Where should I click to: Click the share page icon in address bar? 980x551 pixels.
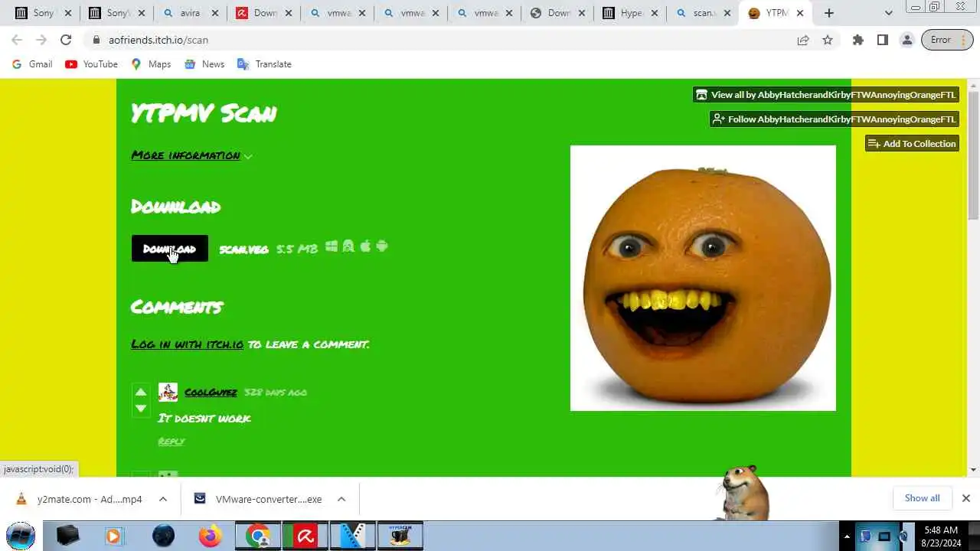click(803, 40)
